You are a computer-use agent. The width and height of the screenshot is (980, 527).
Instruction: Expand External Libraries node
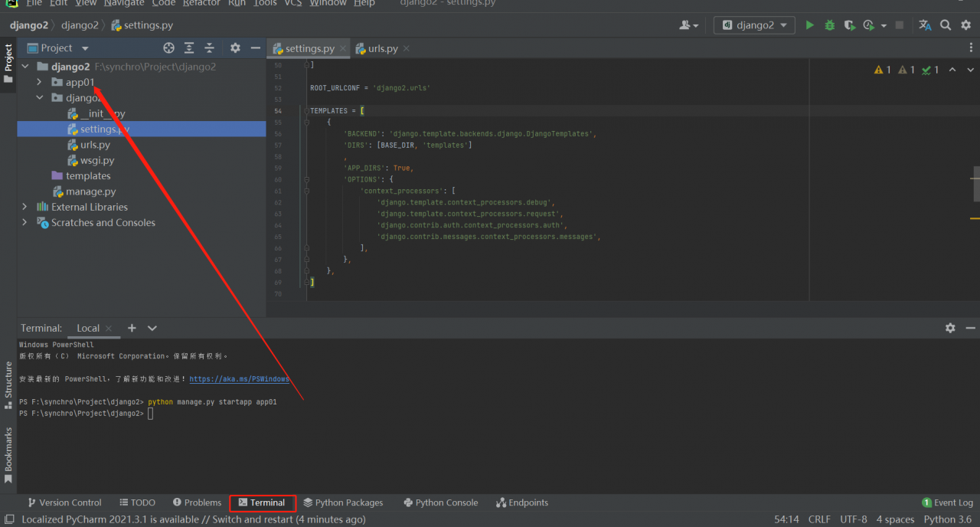point(24,207)
